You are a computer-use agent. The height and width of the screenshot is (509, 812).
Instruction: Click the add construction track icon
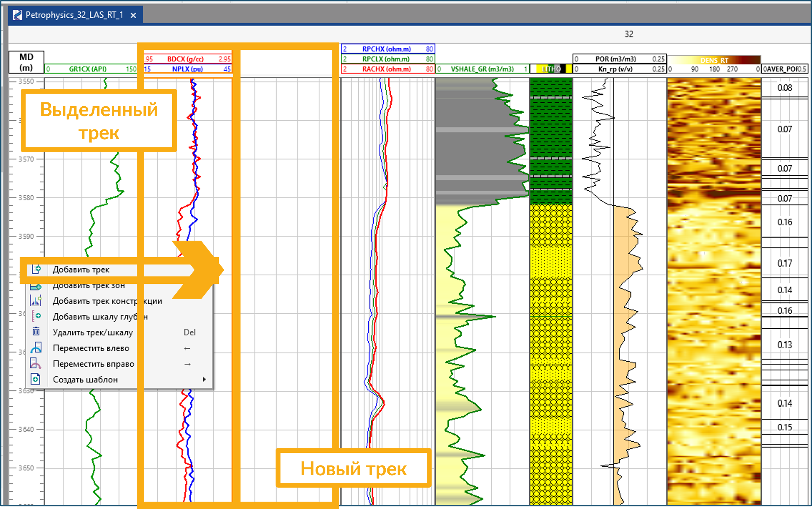(x=36, y=301)
